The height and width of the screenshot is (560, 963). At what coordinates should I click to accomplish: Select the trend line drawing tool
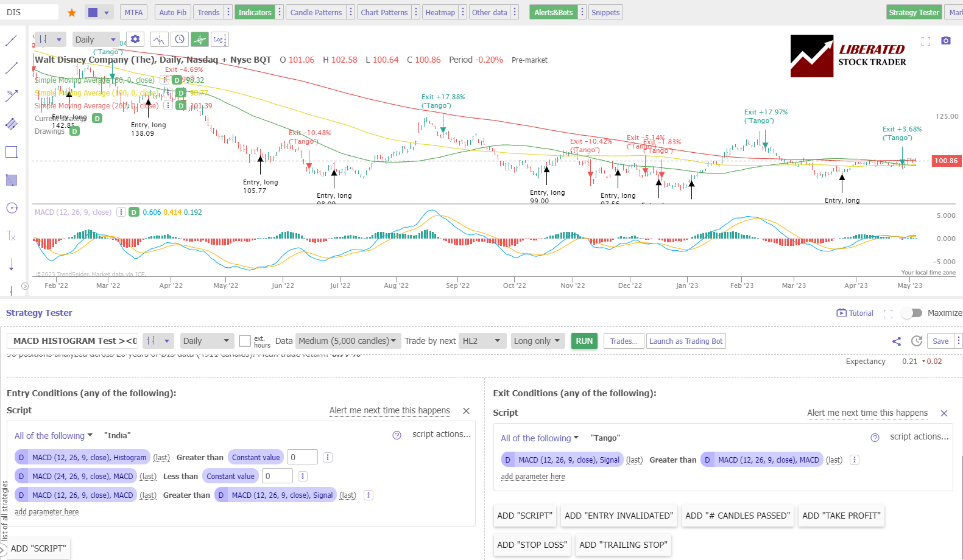coord(11,41)
